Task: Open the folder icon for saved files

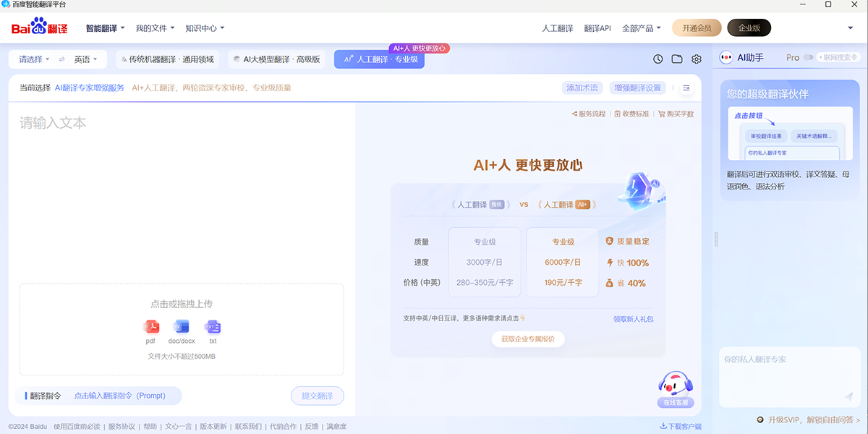Action: pos(676,59)
